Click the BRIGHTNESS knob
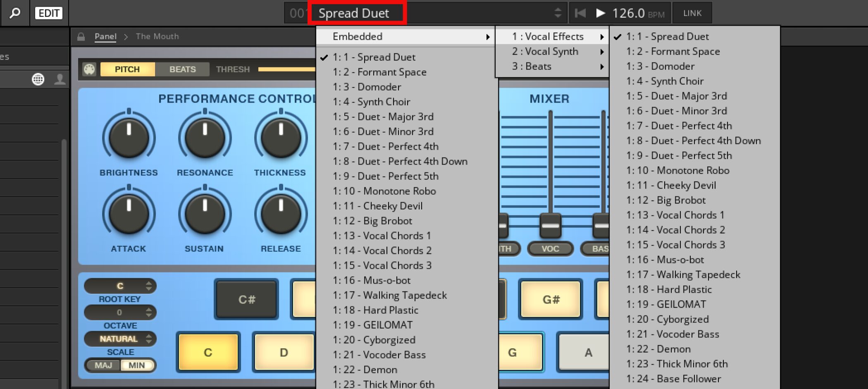Viewport: 868px width, 389px height. [129, 138]
